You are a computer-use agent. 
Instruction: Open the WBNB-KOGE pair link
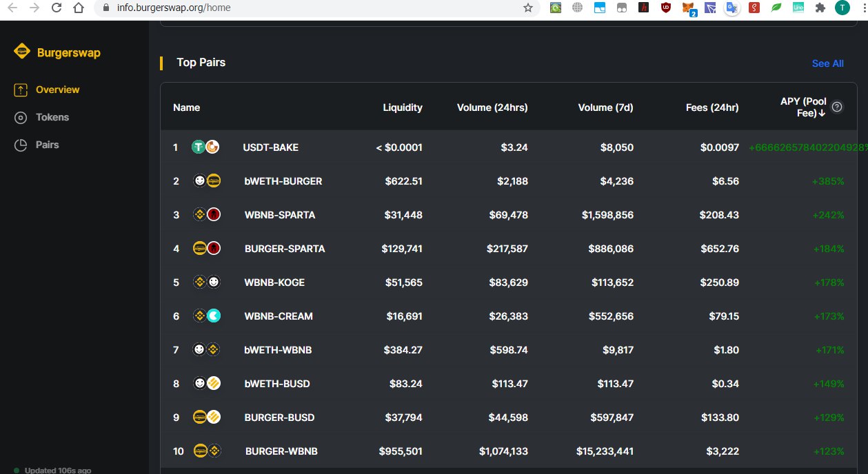pyautogui.click(x=274, y=282)
